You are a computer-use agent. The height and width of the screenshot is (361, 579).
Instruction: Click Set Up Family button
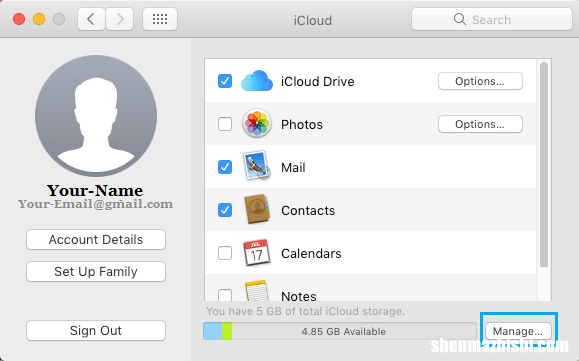point(96,271)
